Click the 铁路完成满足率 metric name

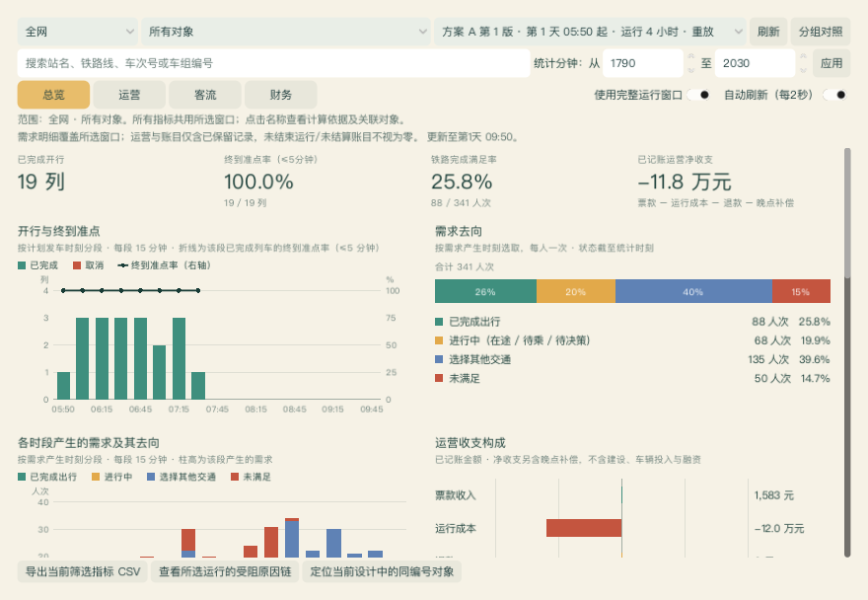pyautogui.click(x=464, y=160)
